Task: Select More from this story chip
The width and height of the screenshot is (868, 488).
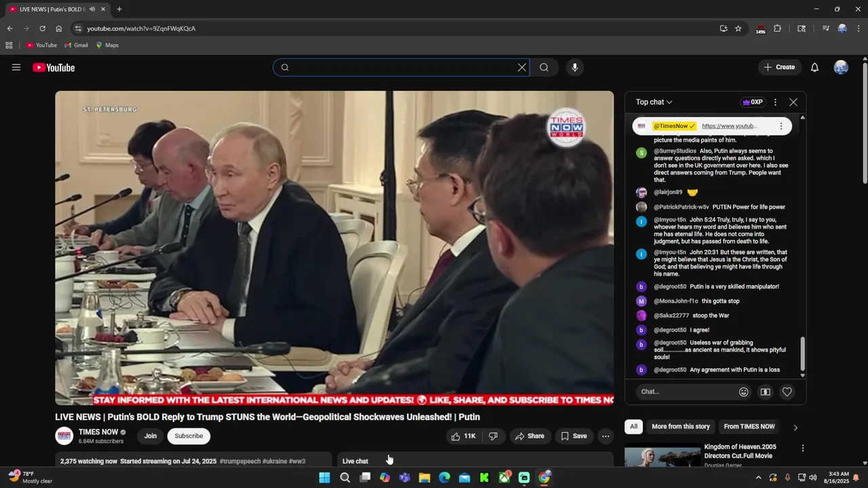Action: 680,426
